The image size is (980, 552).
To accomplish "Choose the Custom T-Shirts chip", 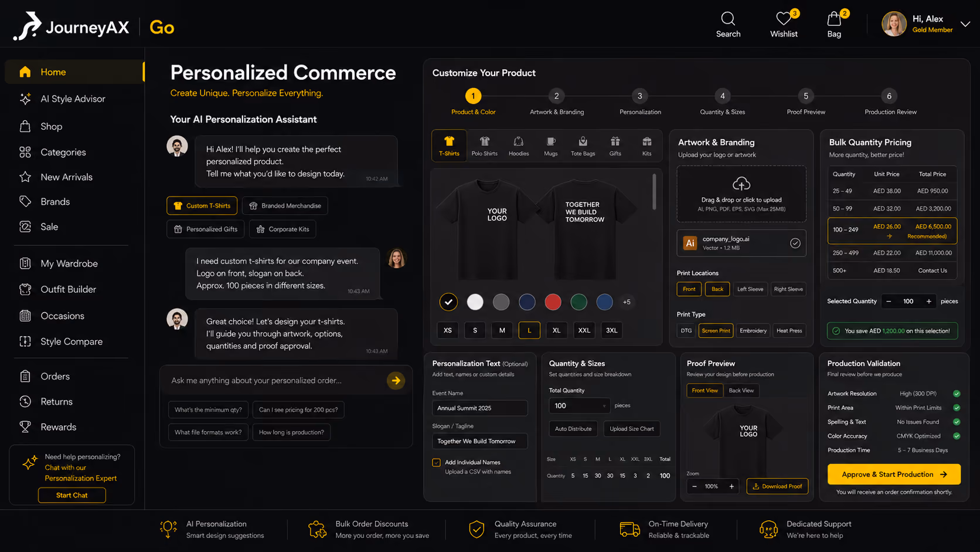I will pos(202,206).
